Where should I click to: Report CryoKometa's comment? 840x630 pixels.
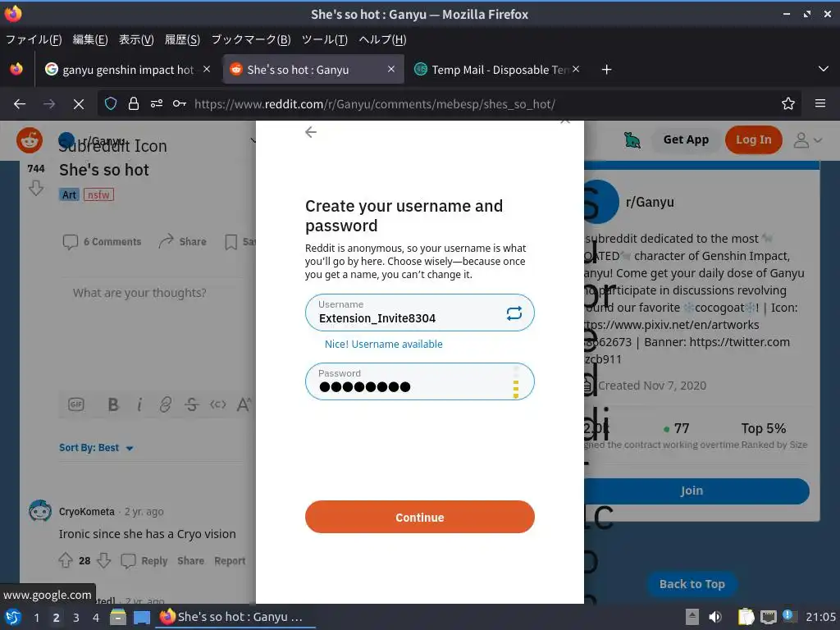(230, 561)
